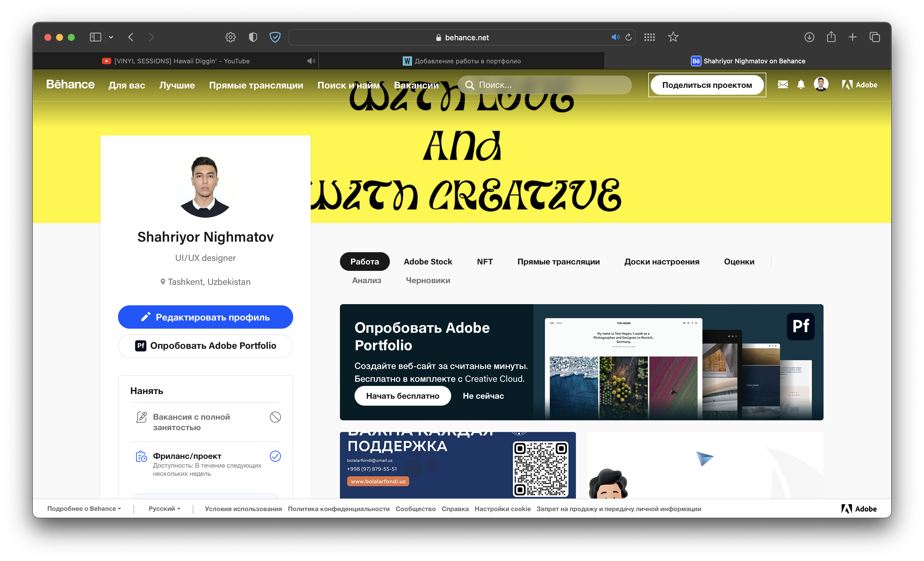
Task: Open the Справка footer link
Action: coord(455,509)
